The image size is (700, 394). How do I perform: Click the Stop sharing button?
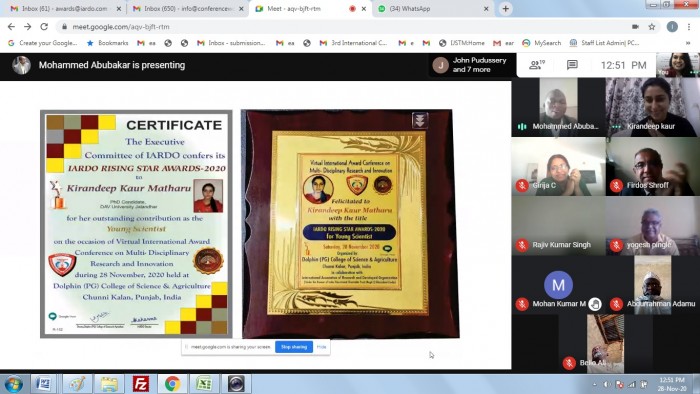pos(294,347)
